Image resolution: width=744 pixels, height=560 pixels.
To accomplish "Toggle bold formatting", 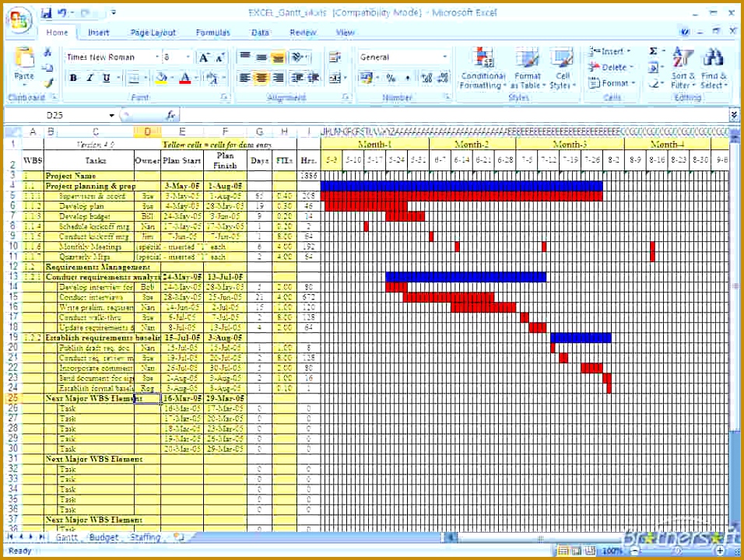I will pyautogui.click(x=72, y=78).
